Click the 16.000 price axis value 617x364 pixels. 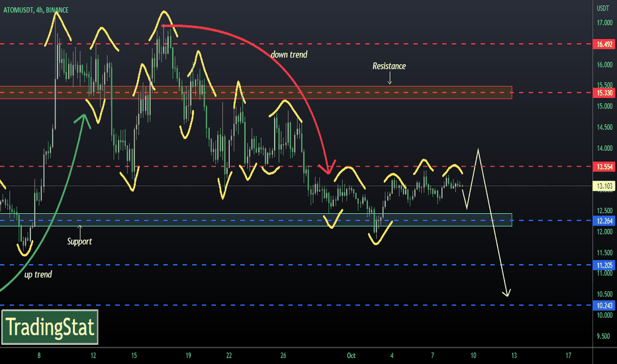pyautogui.click(x=604, y=65)
